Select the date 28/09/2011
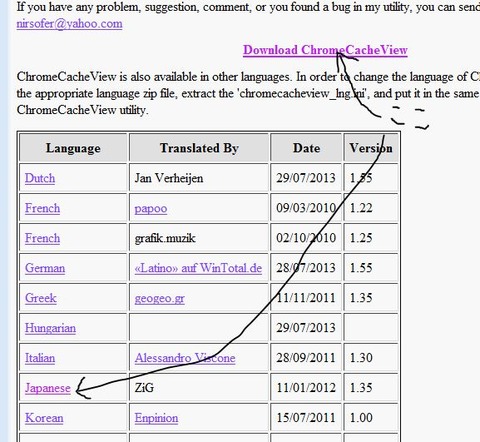 [x=306, y=358]
